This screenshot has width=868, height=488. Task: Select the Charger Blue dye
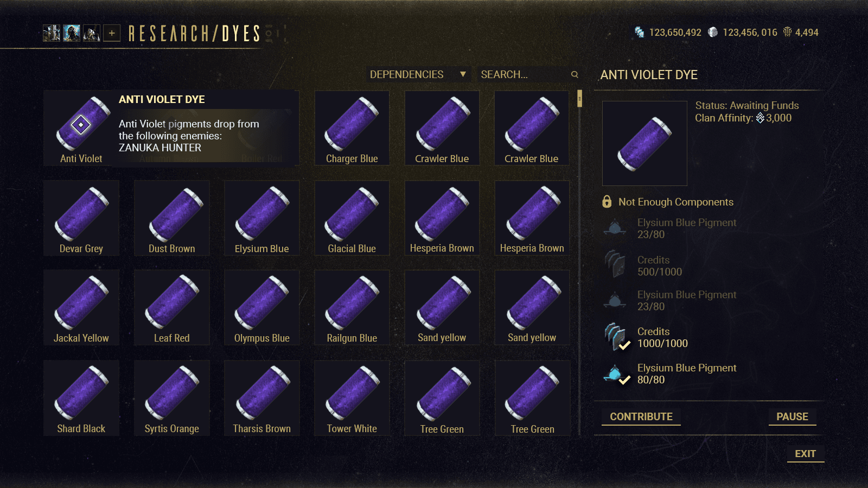[x=352, y=128]
